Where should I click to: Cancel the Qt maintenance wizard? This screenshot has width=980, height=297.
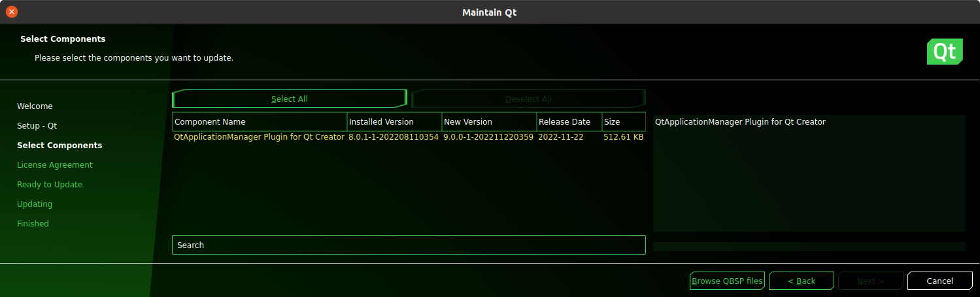[x=939, y=281]
